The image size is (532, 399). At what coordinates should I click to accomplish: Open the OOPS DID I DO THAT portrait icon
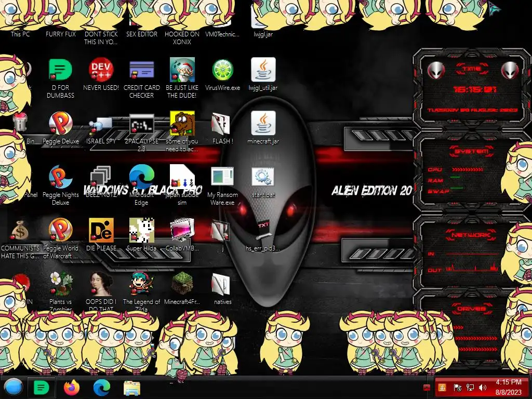click(x=101, y=284)
